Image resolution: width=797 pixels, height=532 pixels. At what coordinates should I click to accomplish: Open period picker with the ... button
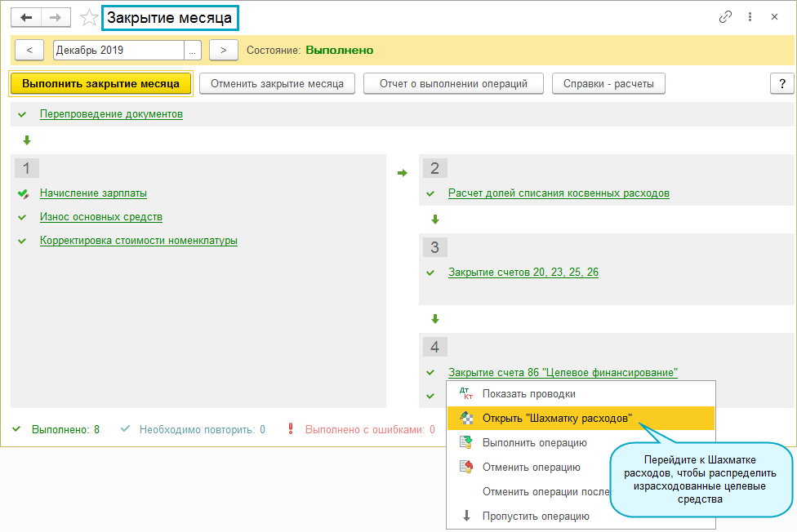click(193, 51)
